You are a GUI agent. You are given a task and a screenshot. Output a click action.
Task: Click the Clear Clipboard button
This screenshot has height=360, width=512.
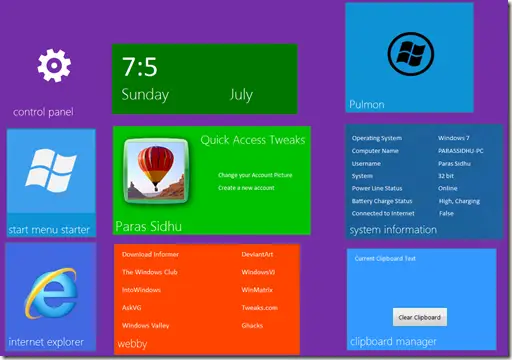pos(420,317)
